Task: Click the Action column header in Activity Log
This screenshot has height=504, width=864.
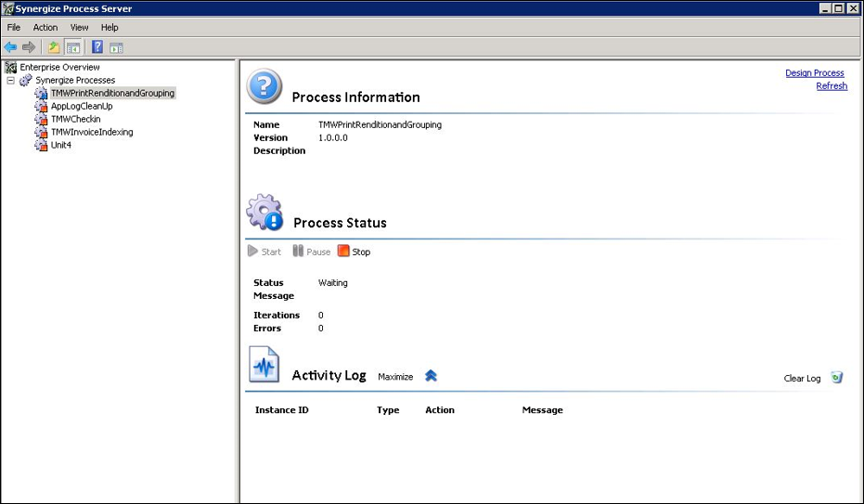Action: pos(440,410)
